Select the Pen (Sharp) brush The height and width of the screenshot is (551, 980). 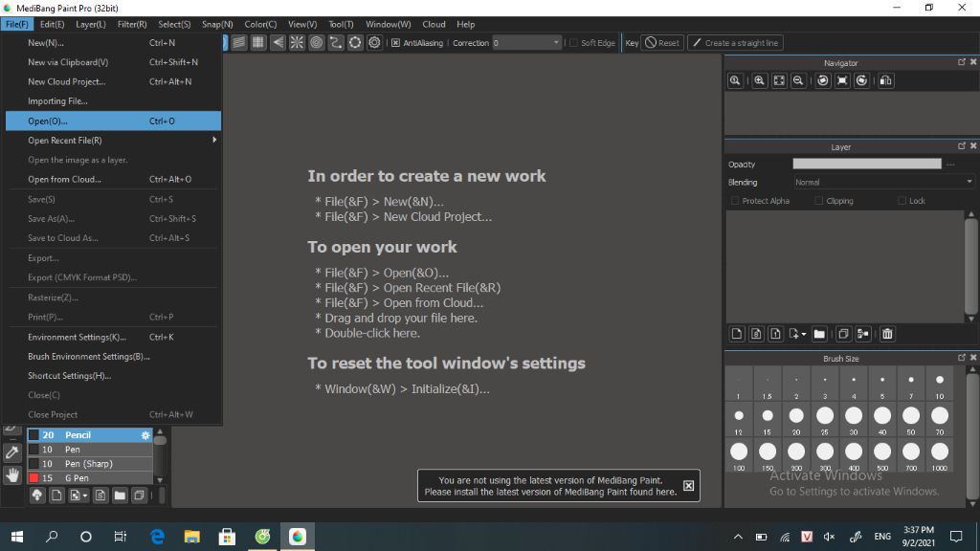click(x=89, y=464)
